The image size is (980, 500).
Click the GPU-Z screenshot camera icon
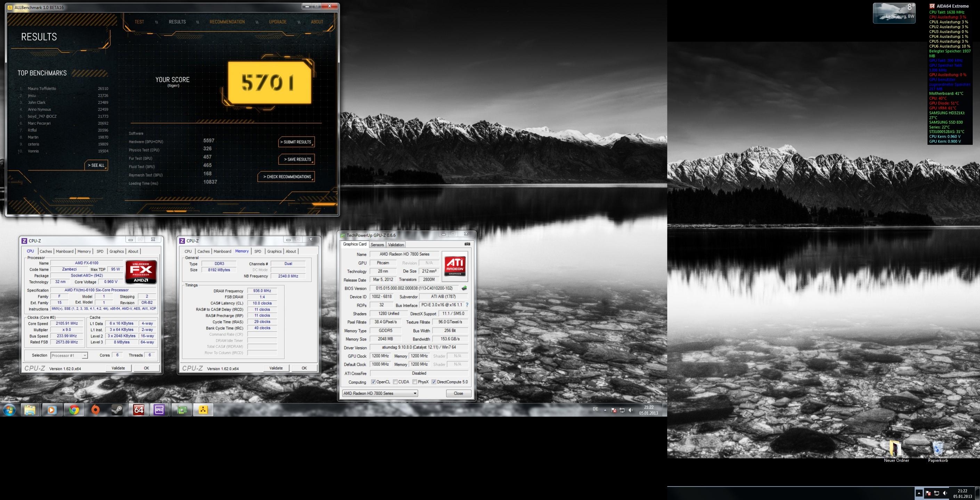pyautogui.click(x=467, y=244)
